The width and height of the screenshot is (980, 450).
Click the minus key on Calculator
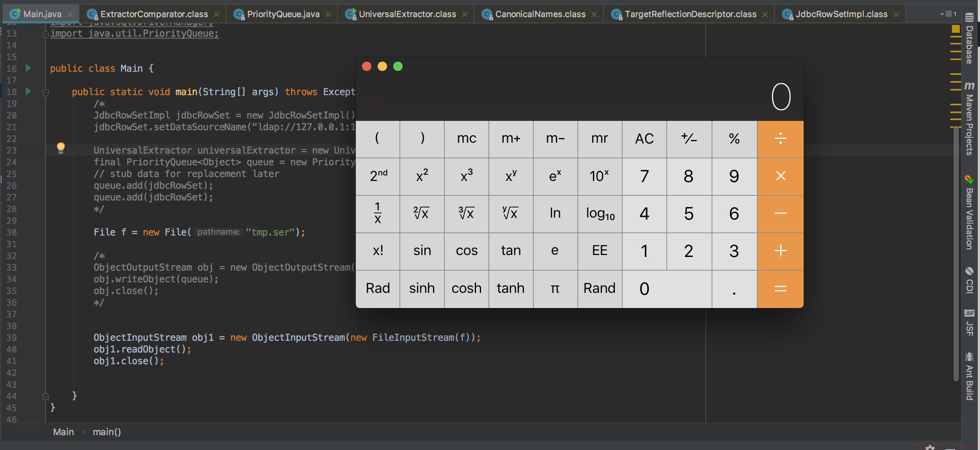point(780,214)
